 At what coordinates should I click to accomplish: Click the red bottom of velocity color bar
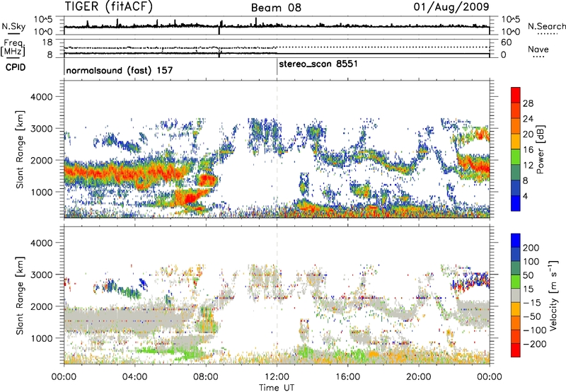(x=516, y=350)
